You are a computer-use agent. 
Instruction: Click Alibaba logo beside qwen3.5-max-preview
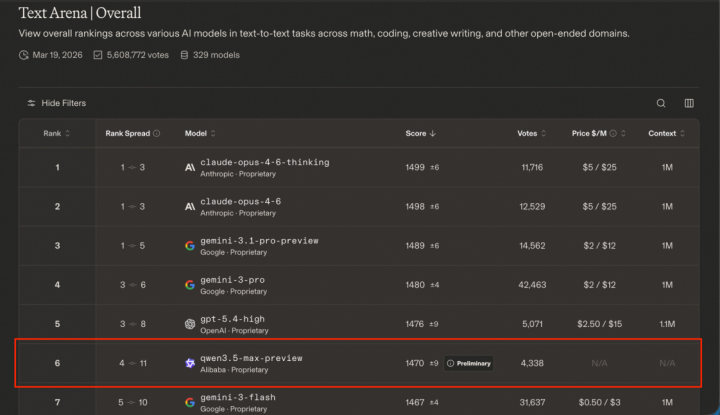[x=190, y=364]
